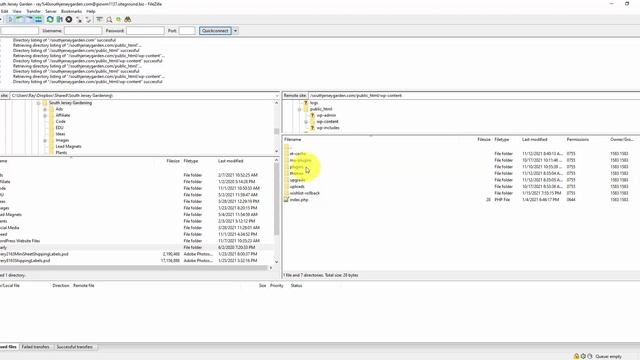Open the Edit menu

pyautogui.click(x=4, y=11)
